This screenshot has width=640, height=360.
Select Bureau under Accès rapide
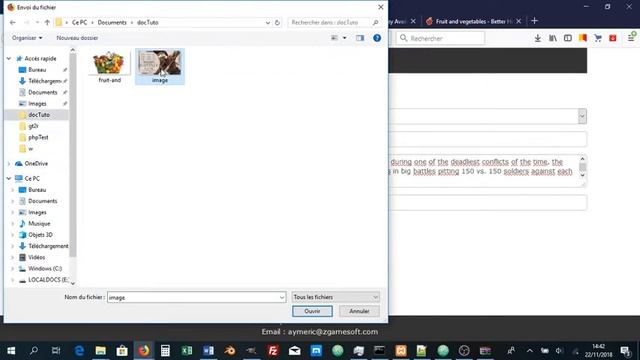[37, 70]
